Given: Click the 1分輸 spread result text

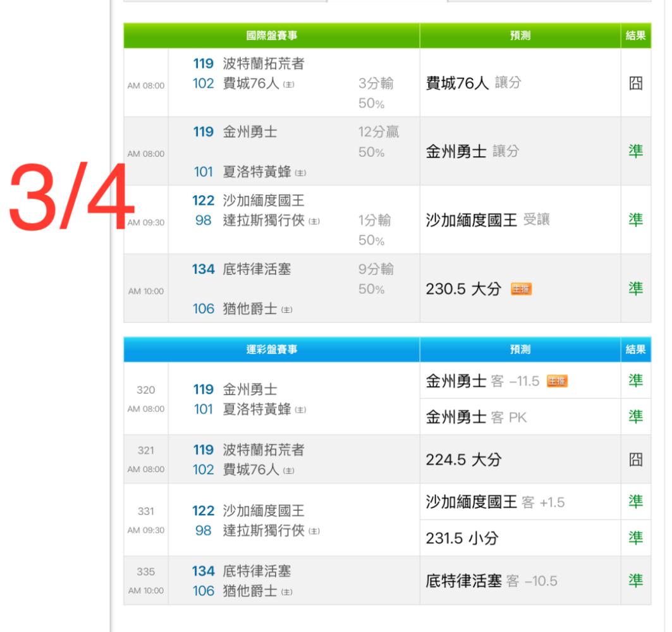Looking at the screenshot, I should click(375, 220).
